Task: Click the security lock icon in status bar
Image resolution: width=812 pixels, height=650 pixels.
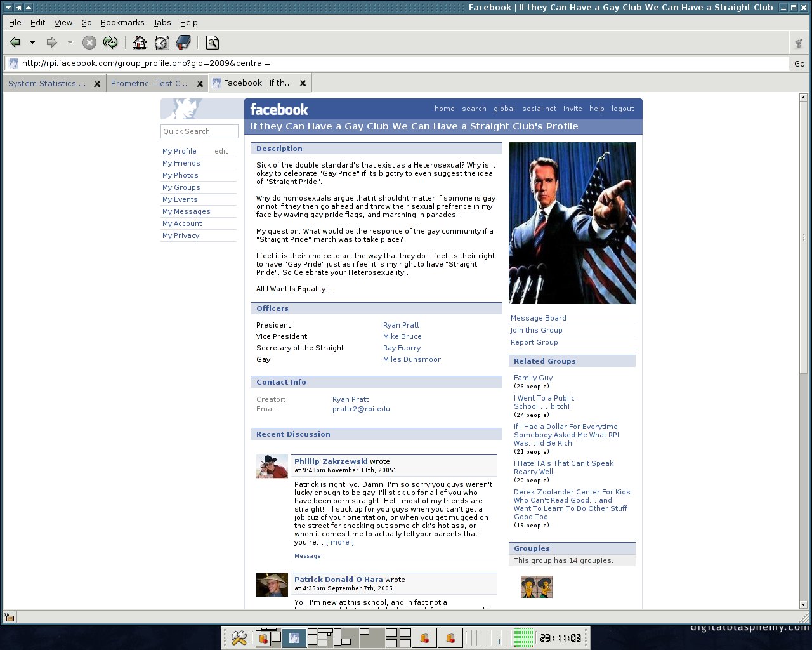Action: (9, 617)
